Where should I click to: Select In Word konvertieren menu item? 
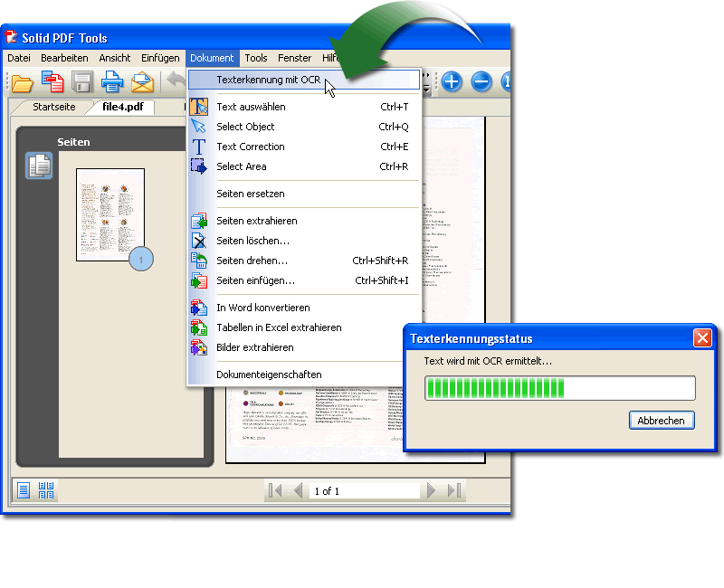click(x=262, y=308)
